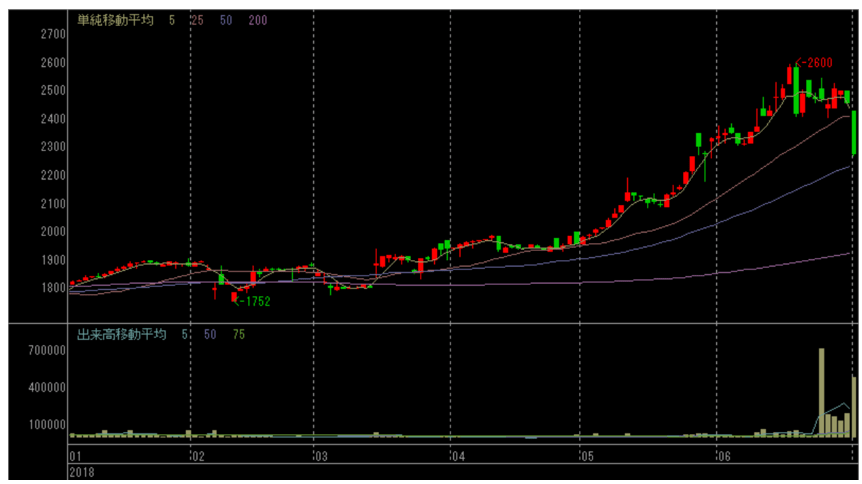Image resolution: width=862 pixels, height=484 pixels.
Task: Click the tallest volume bar in June
Action: coord(821,392)
